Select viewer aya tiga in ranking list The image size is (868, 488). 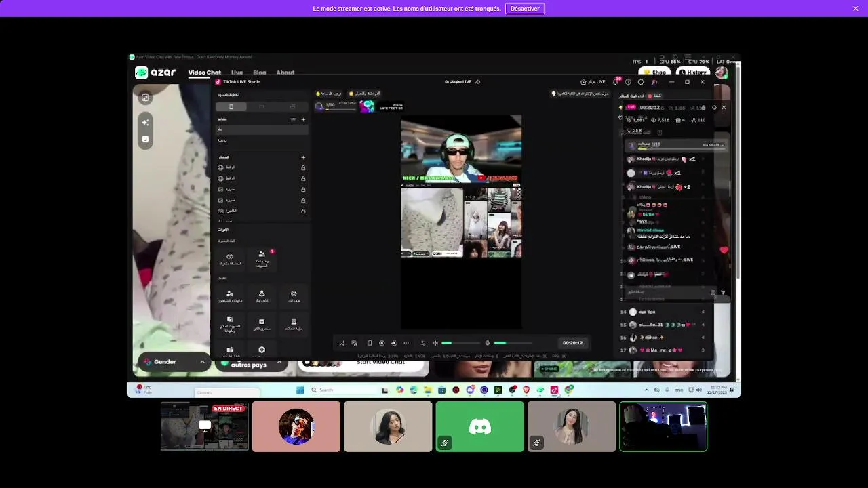[663, 312]
